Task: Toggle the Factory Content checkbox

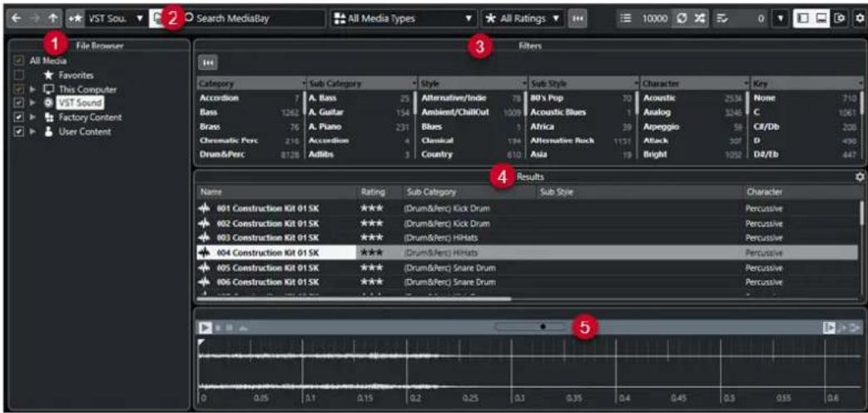Action: [18, 117]
